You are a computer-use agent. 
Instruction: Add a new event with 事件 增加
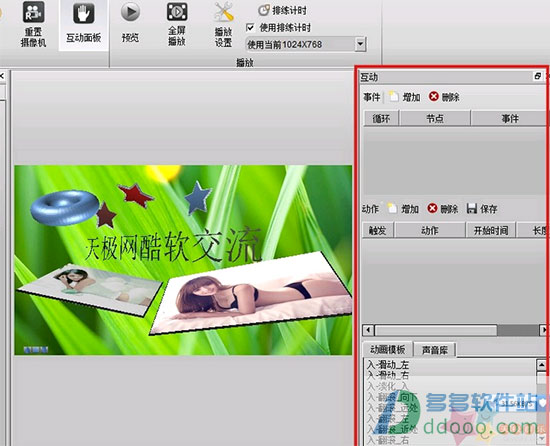pos(405,97)
